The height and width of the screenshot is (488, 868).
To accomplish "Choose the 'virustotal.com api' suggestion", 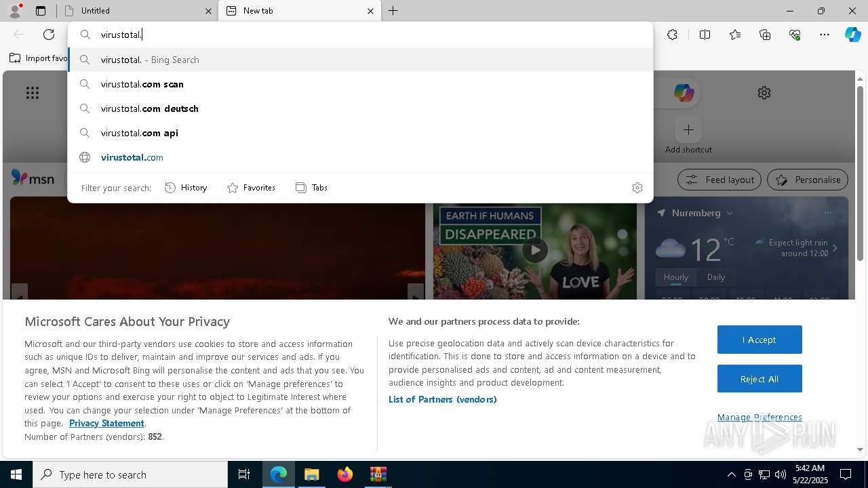I will [360, 133].
